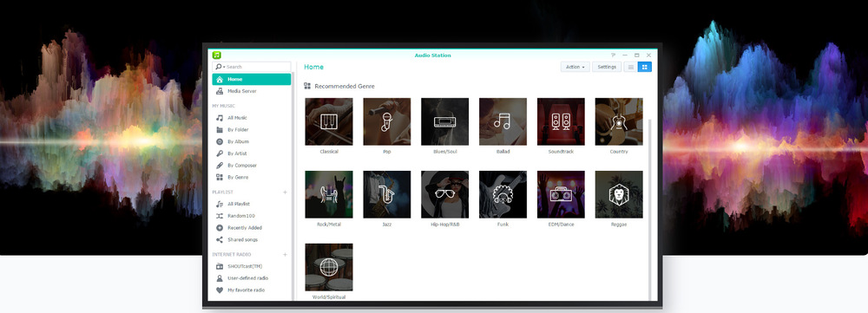Image resolution: width=868 pixels, height=313 pixels.
Task: Open the Action dropdown menu
Action: 575,67
